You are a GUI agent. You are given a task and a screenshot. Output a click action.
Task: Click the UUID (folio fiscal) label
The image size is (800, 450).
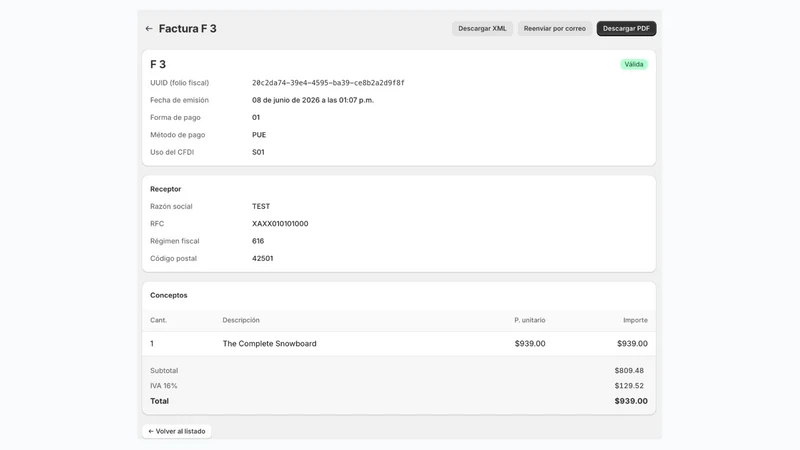[x=179, y=83]
